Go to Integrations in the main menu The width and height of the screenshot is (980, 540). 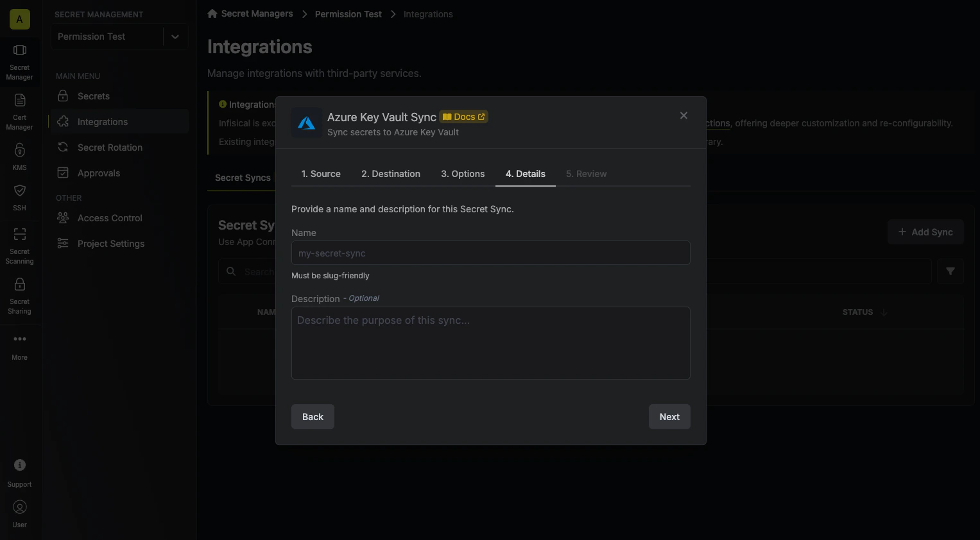pyautogui.click(x=119, y=122)
